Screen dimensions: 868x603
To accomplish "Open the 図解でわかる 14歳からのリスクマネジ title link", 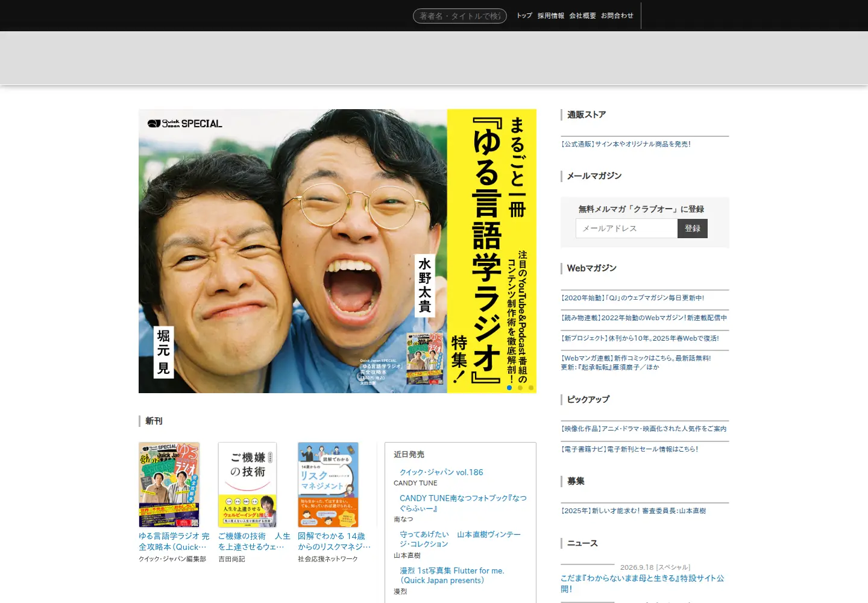I will pyautogui.click(x=334, y=541).
